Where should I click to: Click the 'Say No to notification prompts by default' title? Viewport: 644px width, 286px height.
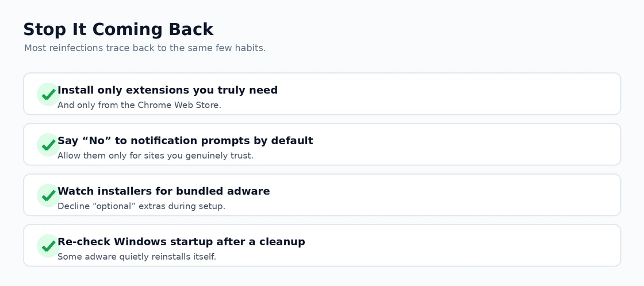pyautogui.click(x=185, y=141)
